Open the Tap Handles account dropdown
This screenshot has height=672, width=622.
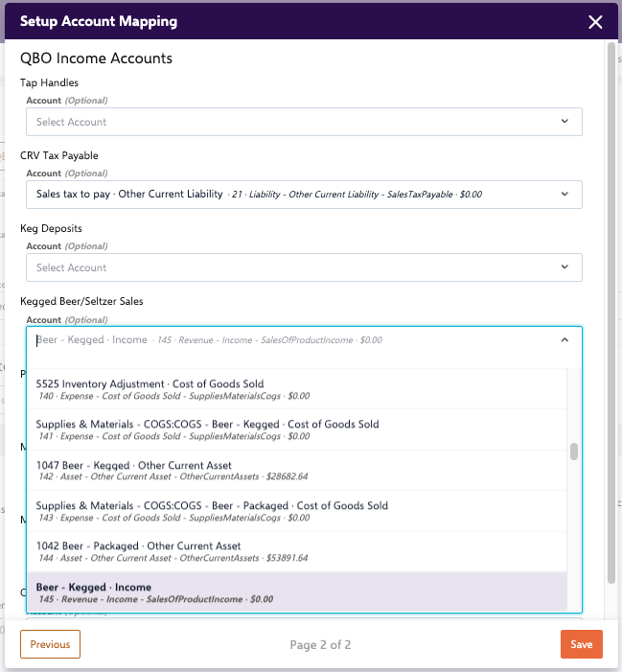[x=288, y=122]
